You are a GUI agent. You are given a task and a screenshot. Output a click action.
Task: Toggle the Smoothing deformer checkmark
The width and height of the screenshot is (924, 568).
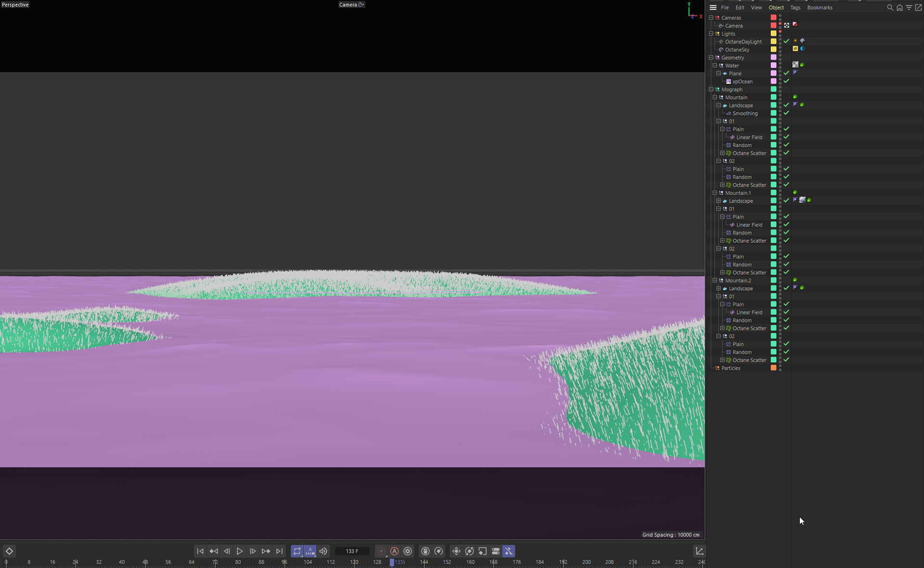coord(786,113)
